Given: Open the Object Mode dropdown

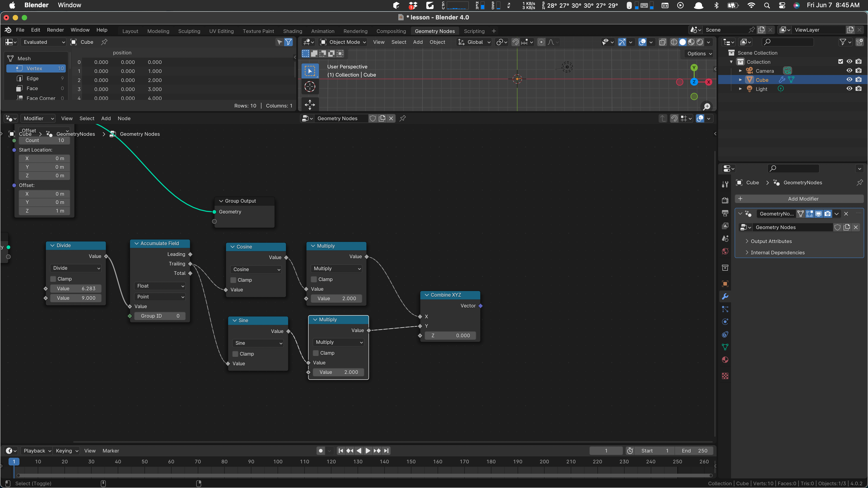Looking at the screenshot, I should (343, 42).
